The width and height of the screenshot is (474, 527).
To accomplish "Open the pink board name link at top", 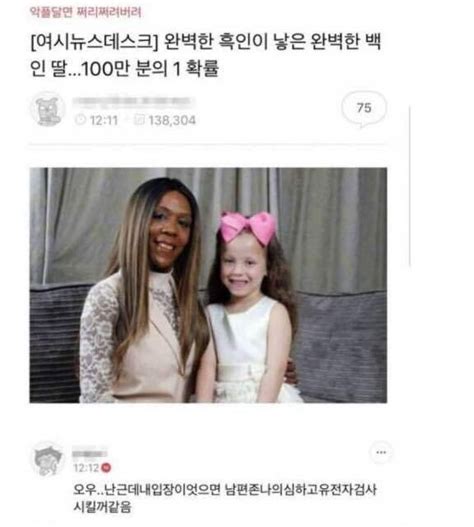I will click(86, 12).
